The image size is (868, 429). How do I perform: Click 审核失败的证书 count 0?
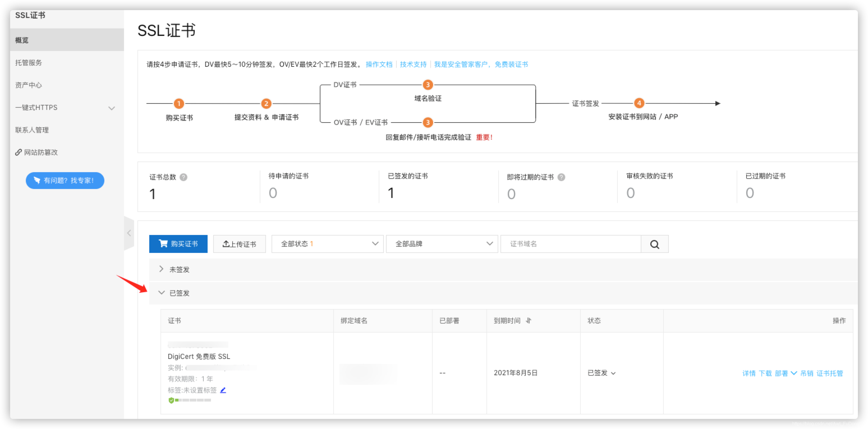coord(630,193)
